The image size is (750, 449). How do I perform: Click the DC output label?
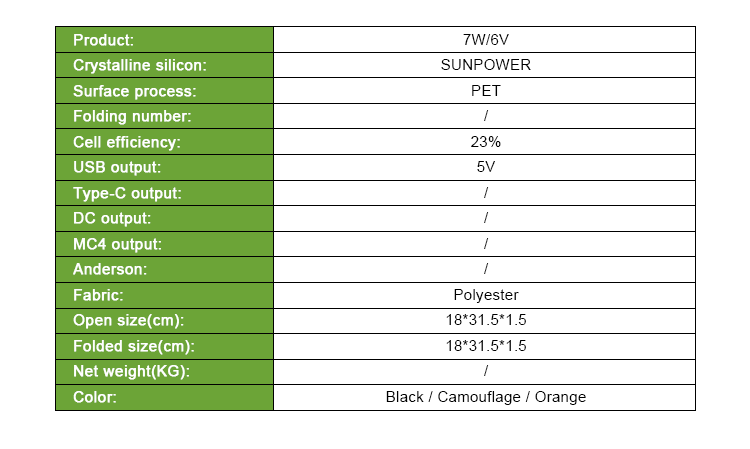click(x=112, y=219)
